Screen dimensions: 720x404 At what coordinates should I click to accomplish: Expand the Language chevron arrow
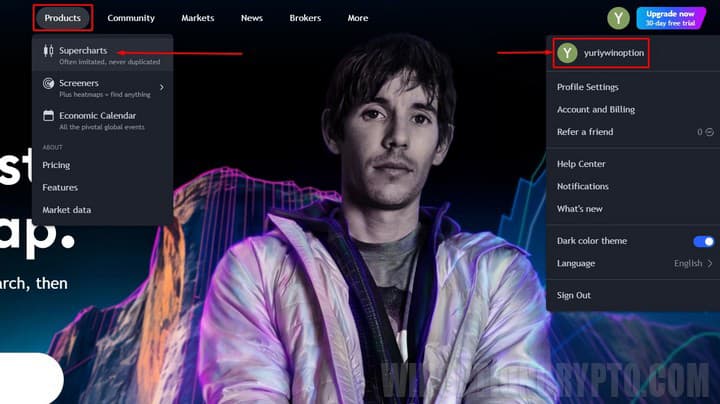click(x=710, y=263)
